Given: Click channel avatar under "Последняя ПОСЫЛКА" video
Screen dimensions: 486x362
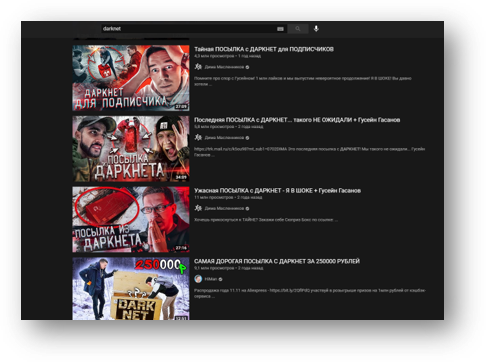Looking at the screenshot, I should (198, 137).
